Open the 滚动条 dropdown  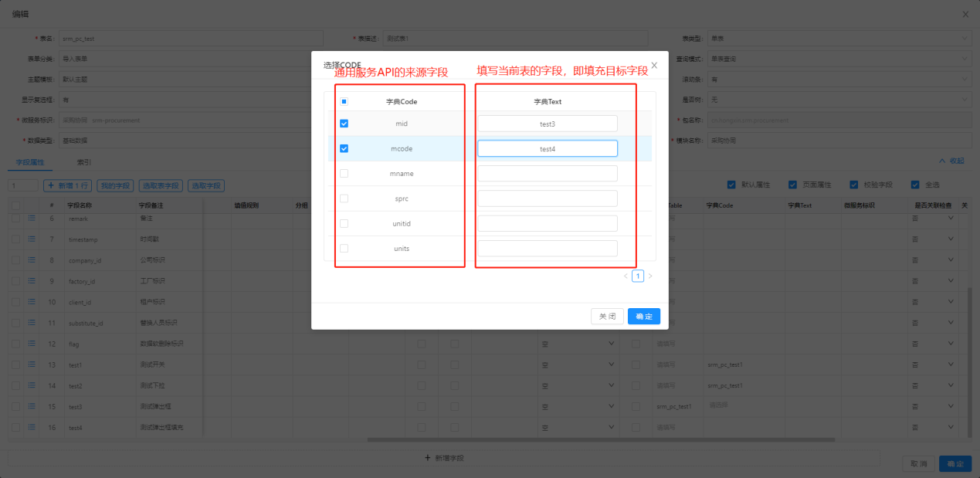pos(839,79)
